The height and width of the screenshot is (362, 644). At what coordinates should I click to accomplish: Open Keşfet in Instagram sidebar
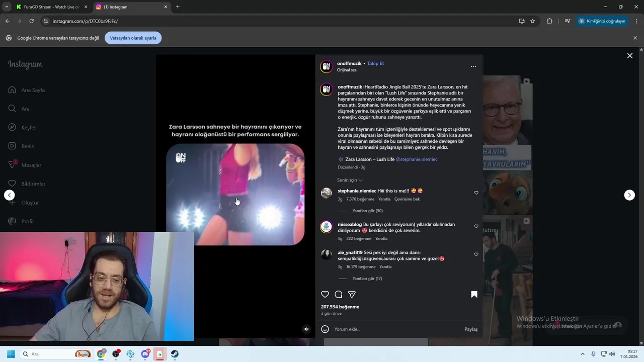point(22,128)
